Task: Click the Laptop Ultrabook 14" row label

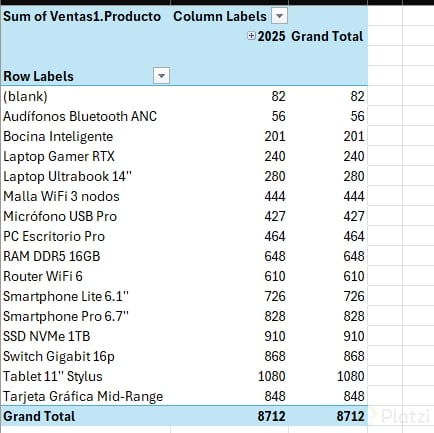Action: click(x=67, y=176)
